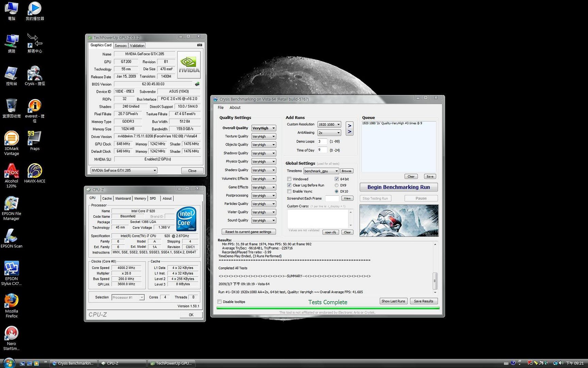Open the 3DMark Vantage desktop icon
Image resolution: width=588 pixels, height=368 pixels.
11,143
